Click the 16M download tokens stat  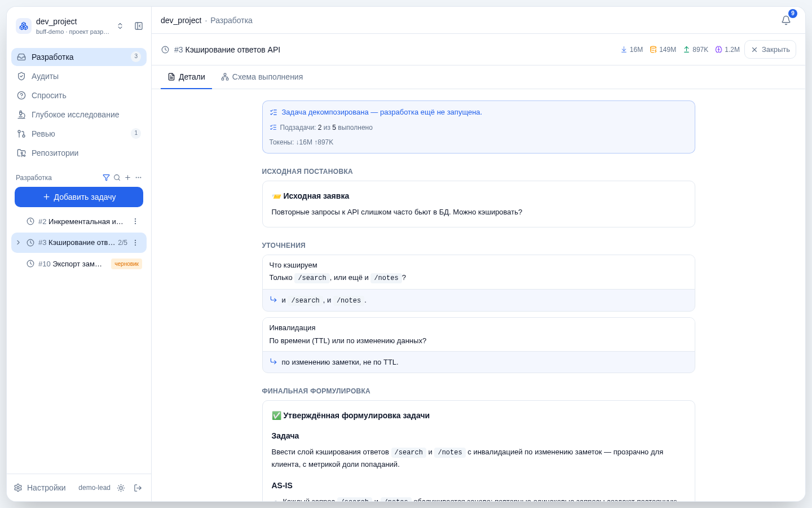632,50
